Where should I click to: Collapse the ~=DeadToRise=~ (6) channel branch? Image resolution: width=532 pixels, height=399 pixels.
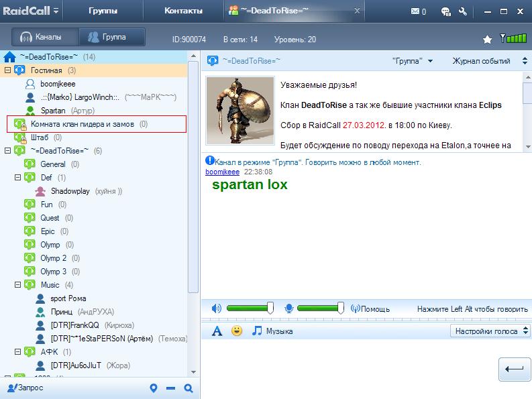click(7, 151)
